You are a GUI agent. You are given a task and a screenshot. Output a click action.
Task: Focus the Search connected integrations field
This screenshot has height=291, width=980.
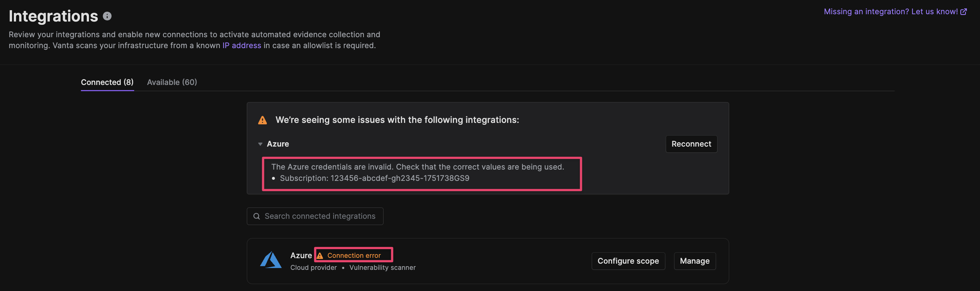(315, 216)
